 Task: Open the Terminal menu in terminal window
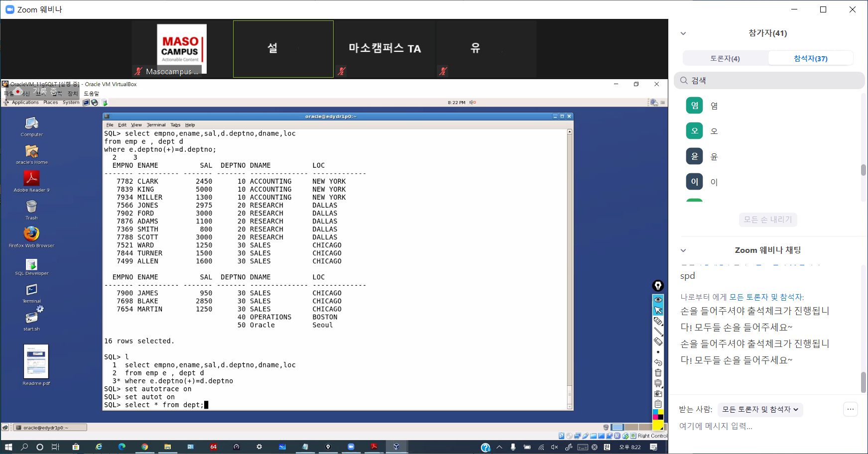(x=156, y=125)
